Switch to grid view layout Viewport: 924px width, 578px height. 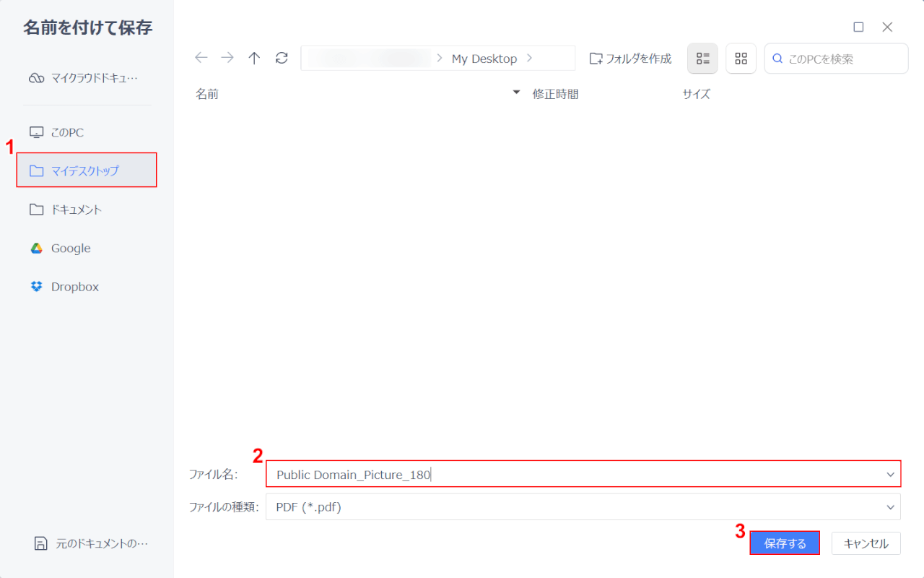click(x=741, y=59)
